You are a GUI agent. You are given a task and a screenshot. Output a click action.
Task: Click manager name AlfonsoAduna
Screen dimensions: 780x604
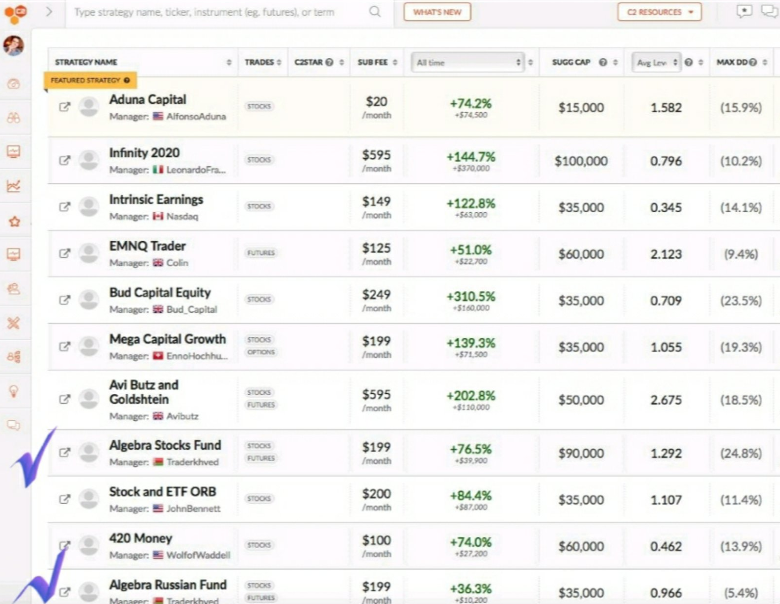click(196, 116)
